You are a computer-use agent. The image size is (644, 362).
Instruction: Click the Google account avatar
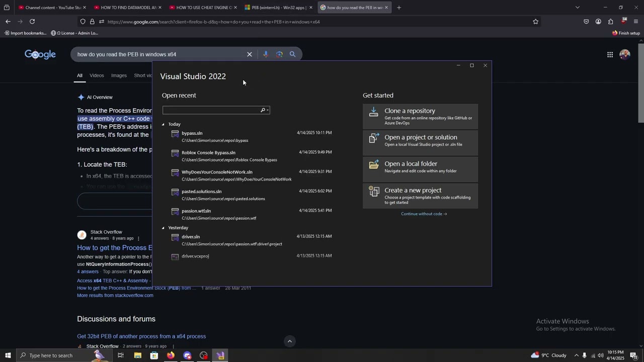click(x=625, y=54)
